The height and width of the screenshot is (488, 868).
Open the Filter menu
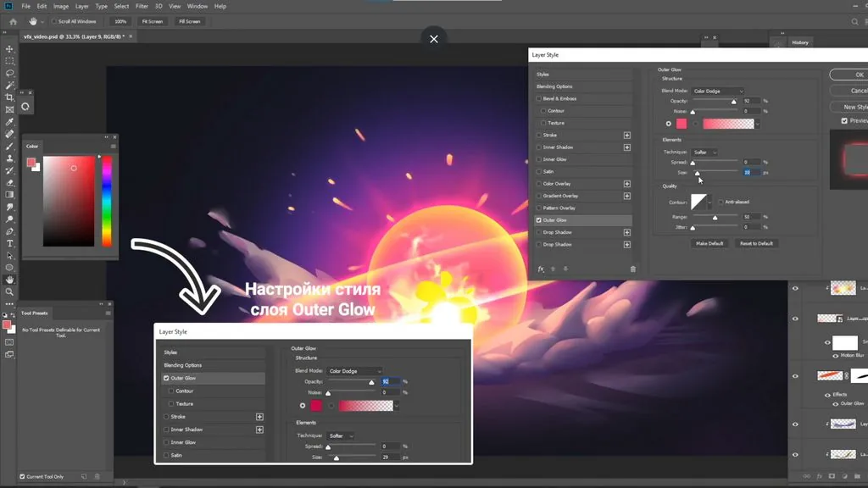(x=142, y=6)
